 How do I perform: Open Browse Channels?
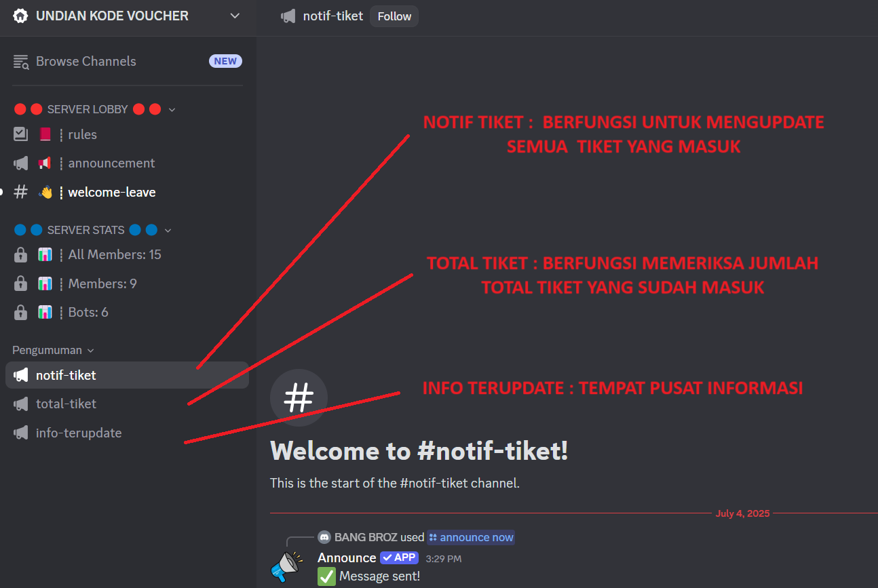127,61
